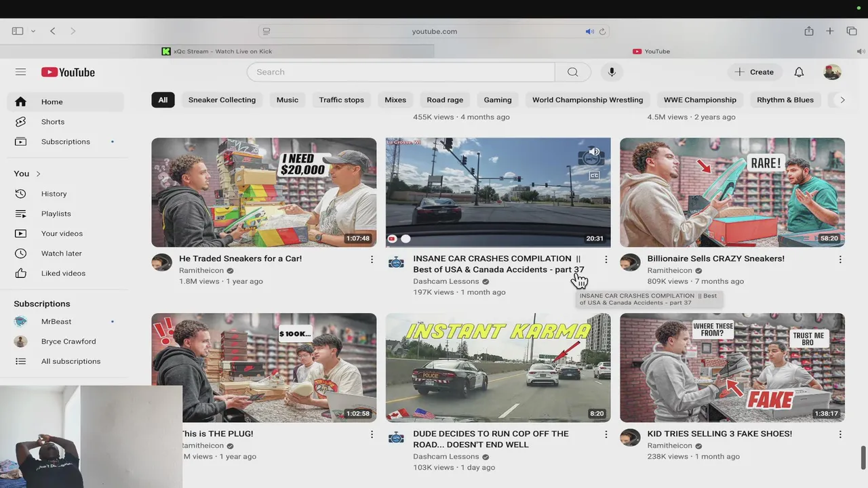Show more filter chips with right arrow

click(842, 100)
